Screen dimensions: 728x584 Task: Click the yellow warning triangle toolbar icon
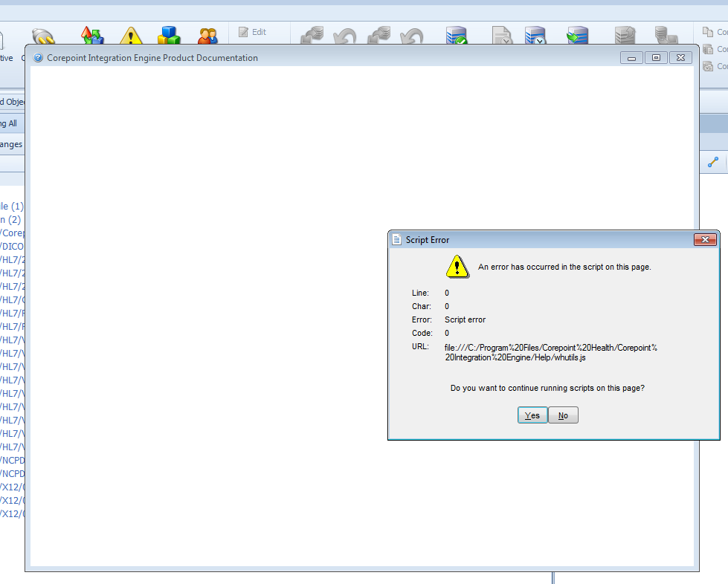point(131,36)
